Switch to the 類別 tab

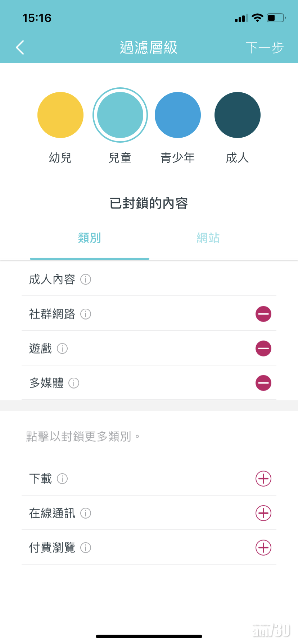(89, 238)
